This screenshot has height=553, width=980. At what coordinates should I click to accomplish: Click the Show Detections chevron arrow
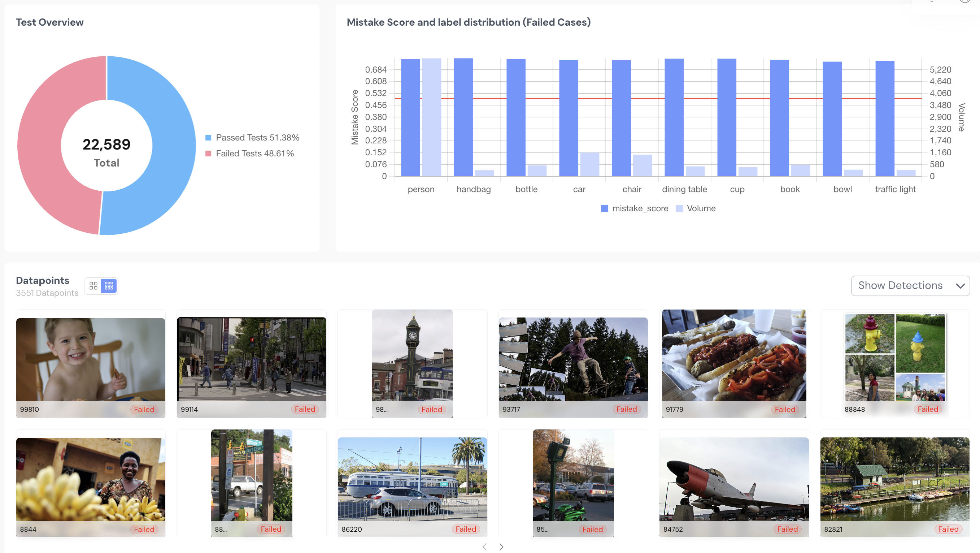(960, 286)
